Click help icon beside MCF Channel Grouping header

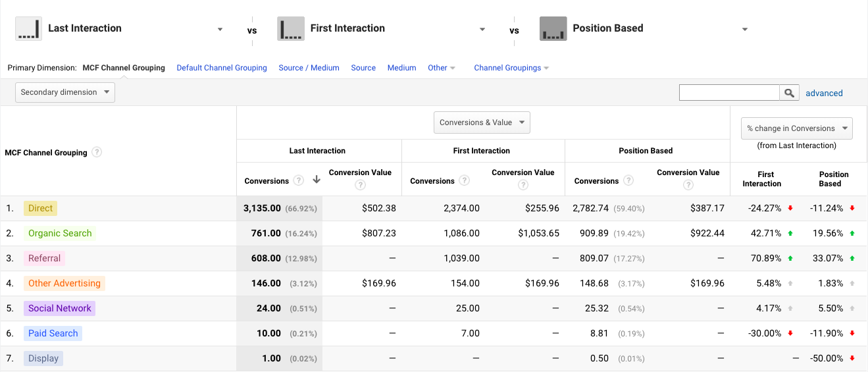(x=97, y=152)
